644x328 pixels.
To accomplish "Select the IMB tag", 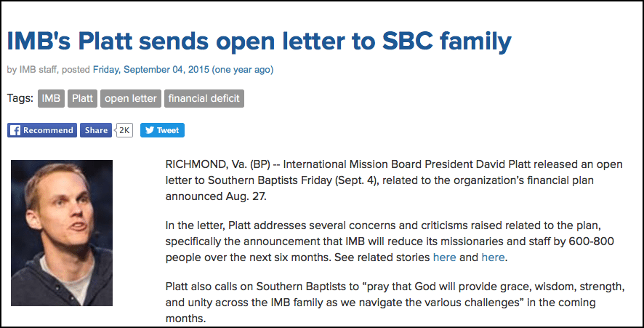I will [x=51, y=98].
